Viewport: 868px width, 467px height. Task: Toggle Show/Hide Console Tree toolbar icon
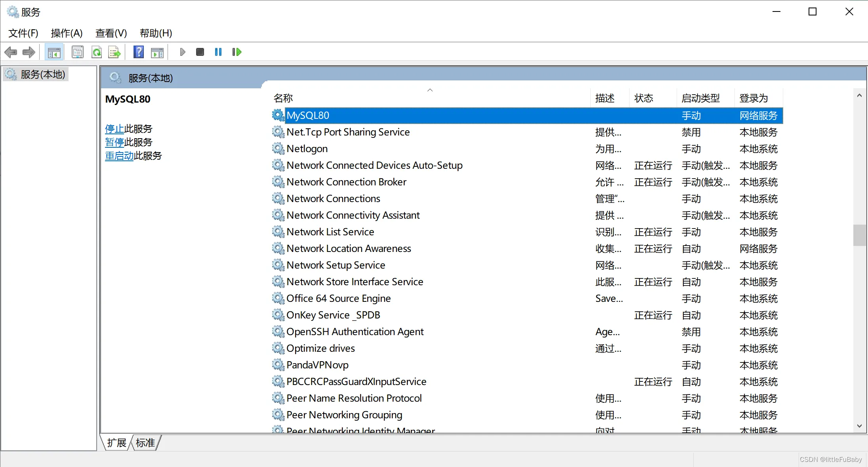[54, 52]
